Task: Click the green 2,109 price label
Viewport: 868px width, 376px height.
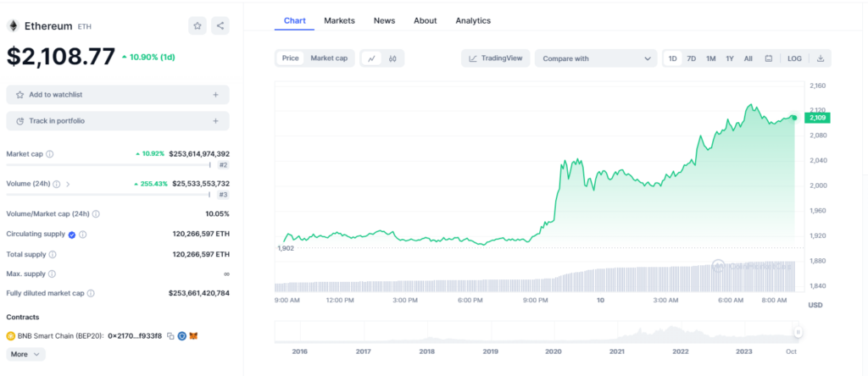Action: pyautogui.click(x=818, y=118)
